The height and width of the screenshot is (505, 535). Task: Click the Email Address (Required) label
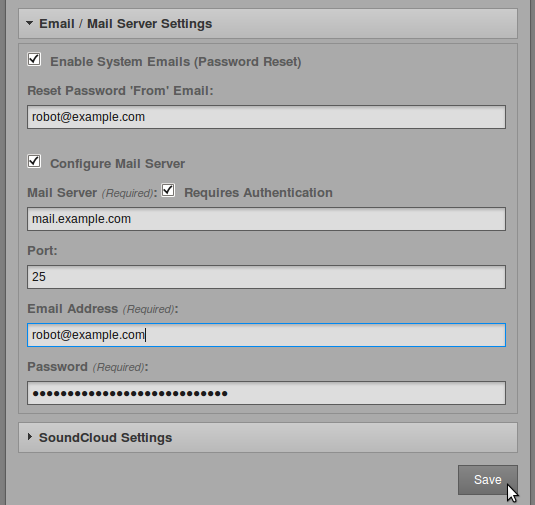(x=103, y=309)
